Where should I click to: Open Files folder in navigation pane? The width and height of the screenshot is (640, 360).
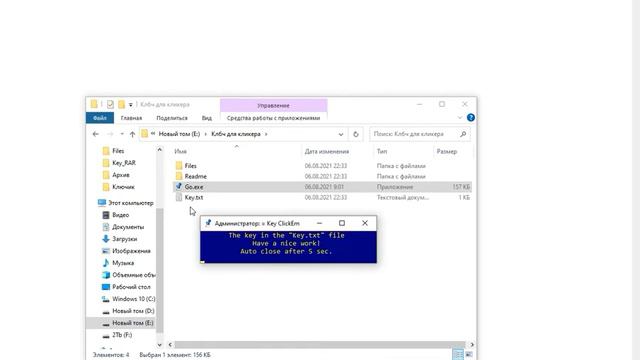pyautogui.click(x=118, y=151)
